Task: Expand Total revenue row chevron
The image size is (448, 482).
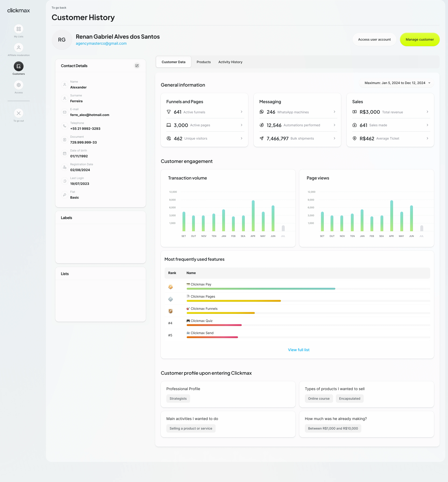Action: tap(427, 112)
